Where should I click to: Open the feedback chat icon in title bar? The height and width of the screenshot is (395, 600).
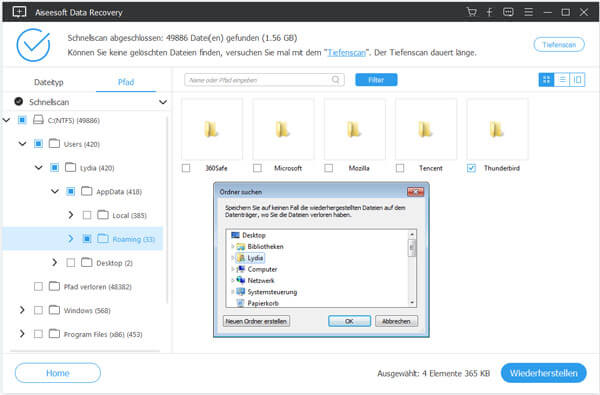click(508, 12)
